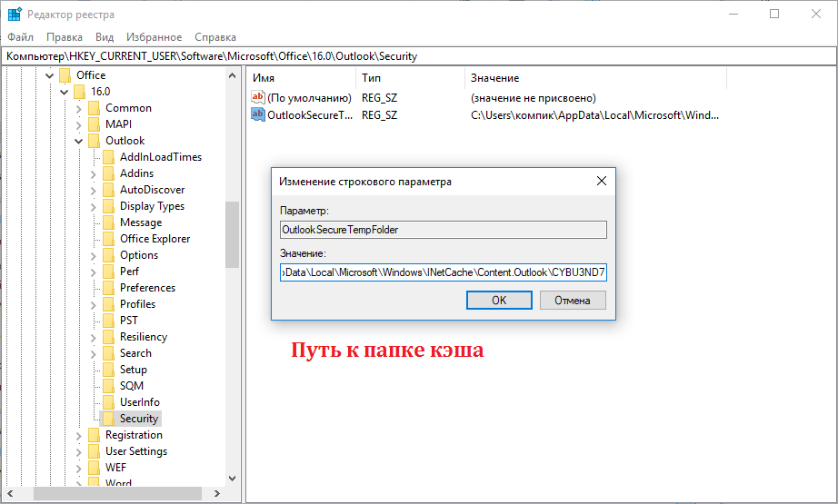This screenshot has height=504, width=838.
Task: Select the Search folder icon
Action: tap(108, 353)
